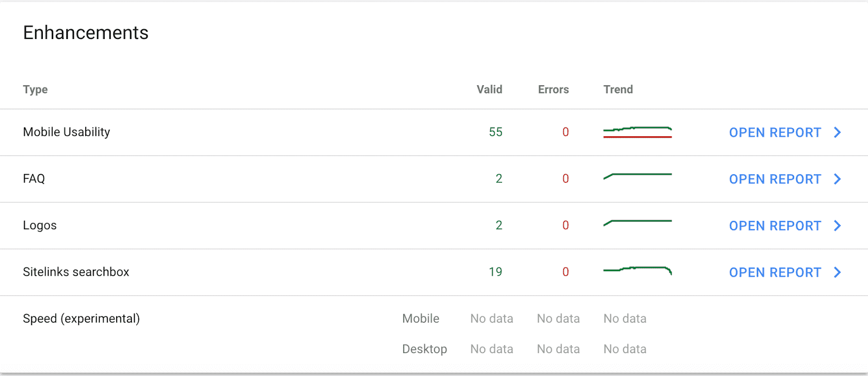Click the errors value 0 for Mobile Usability
Image resolution: width=868 pixels, height=376 pixels.
click(x=565, y=132)
